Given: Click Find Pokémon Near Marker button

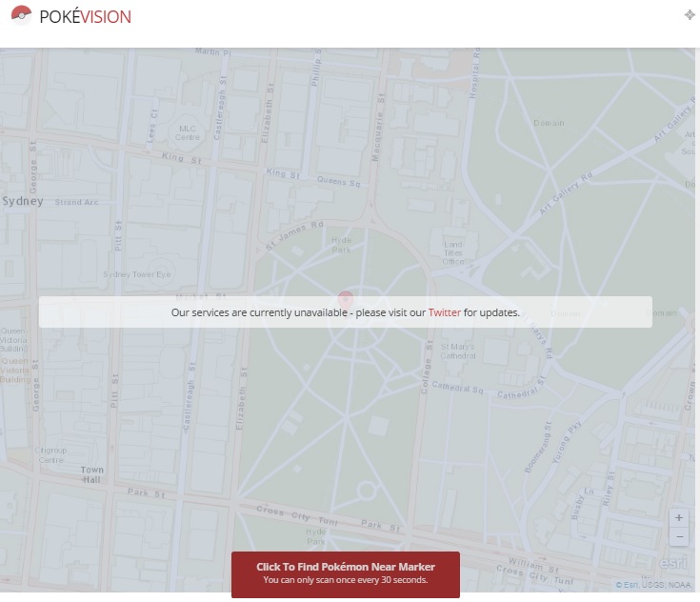Looking at the screenshot, I should click(346, 574).
